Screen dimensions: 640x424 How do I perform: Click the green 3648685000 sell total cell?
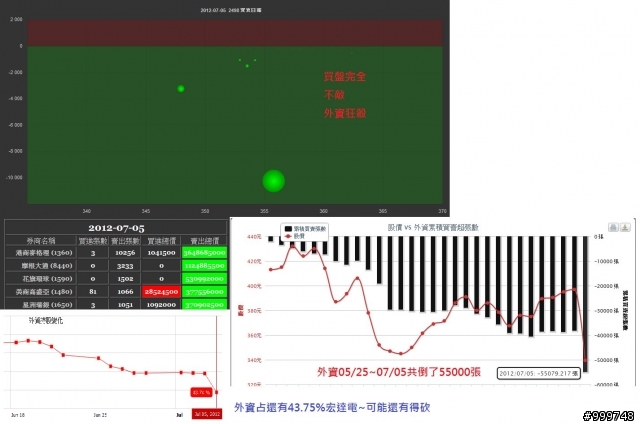point(204,253)
